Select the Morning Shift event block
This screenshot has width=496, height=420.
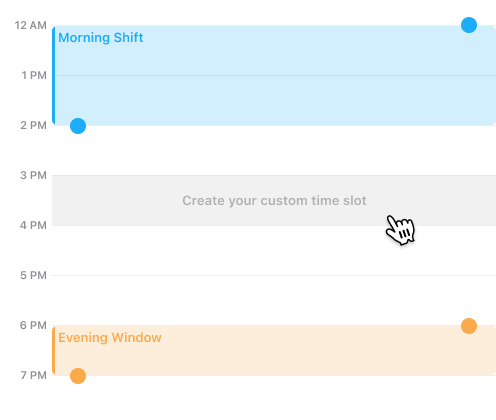(x=274, y=75)
